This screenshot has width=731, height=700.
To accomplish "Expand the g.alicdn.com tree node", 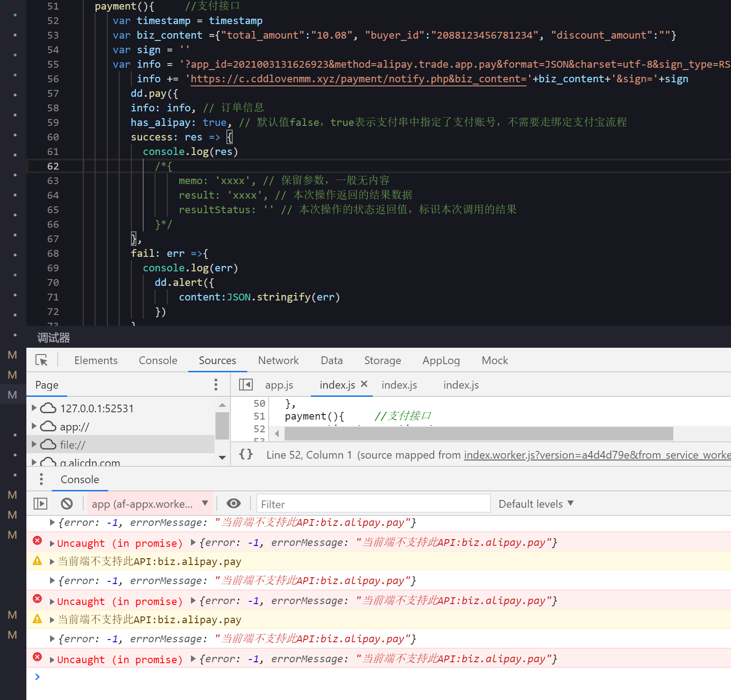I will point(34,462).
